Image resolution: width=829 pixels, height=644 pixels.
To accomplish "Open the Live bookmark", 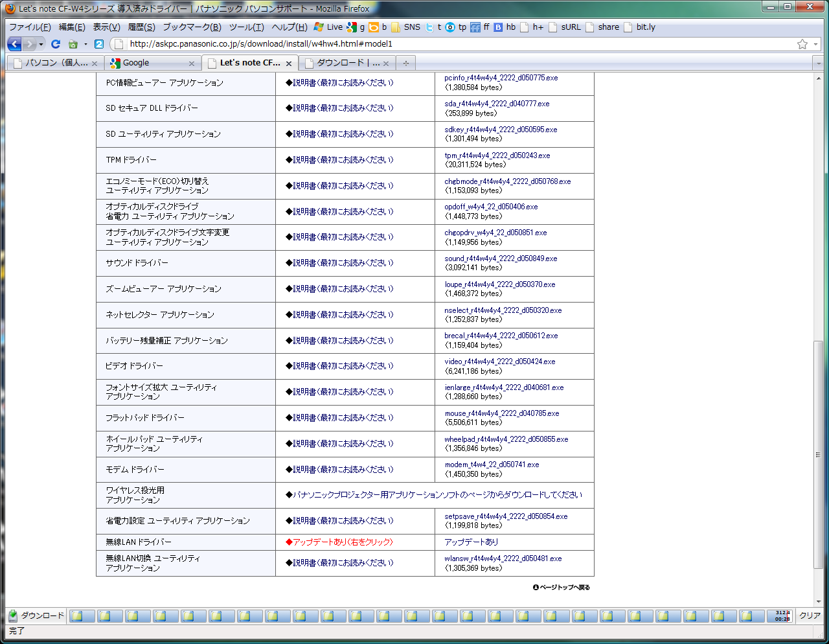I will (328, 27).
